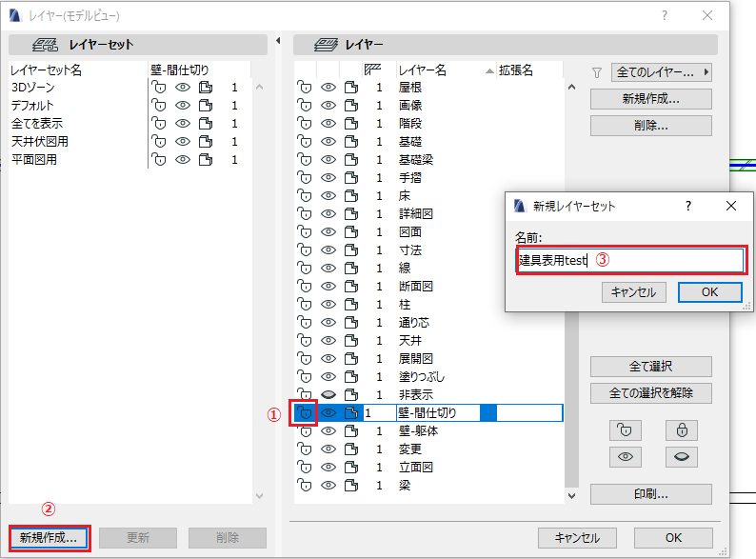Click the unlock selected layers button
This screenshot has width=756, height=559.
point(626,430)
